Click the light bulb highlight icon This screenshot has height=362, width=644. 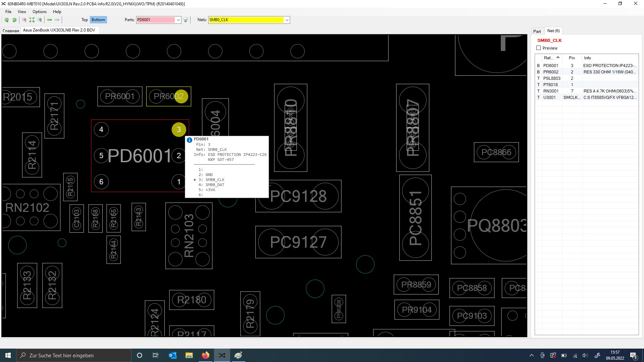[185, 20]
